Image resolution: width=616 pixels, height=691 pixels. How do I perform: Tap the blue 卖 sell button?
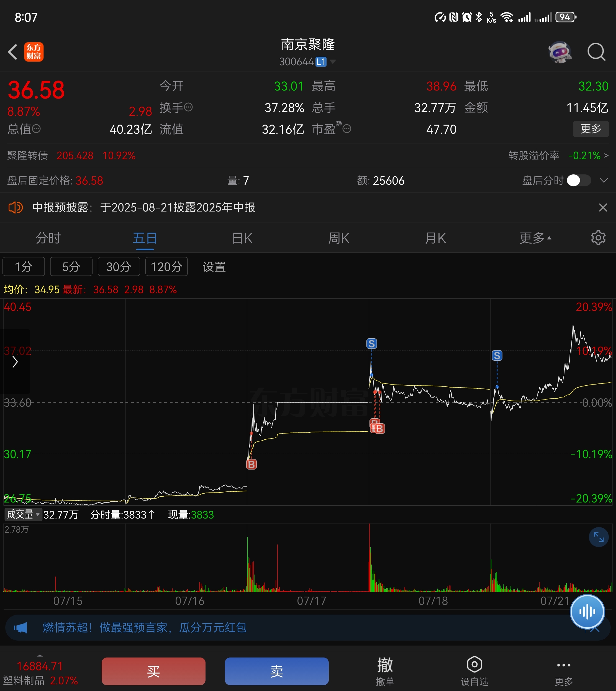click(x=276, y=671)
